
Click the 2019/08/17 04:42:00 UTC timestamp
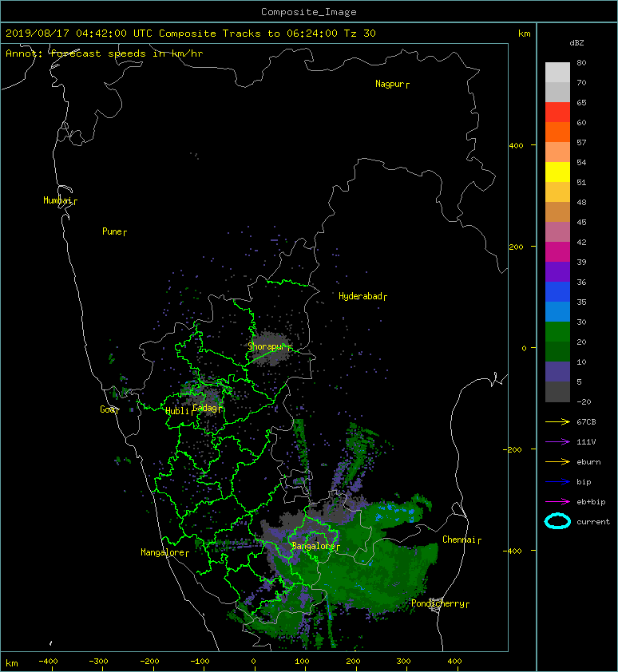79,34
